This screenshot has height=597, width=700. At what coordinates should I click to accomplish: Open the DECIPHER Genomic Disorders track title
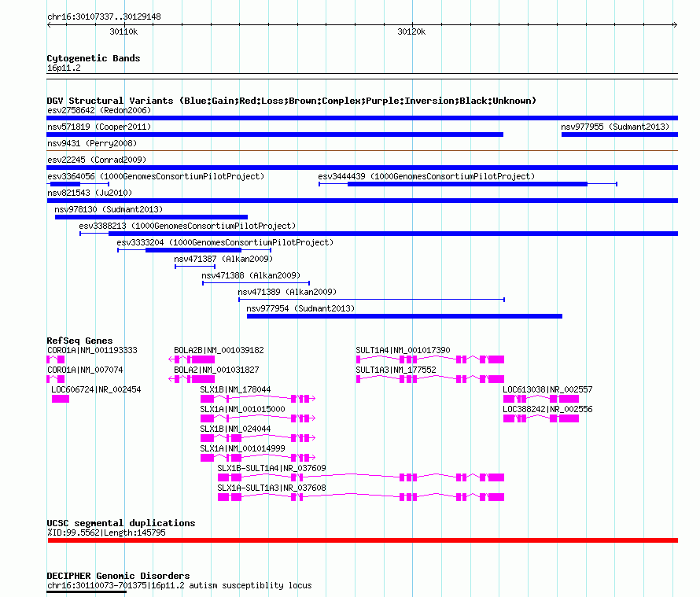pos(118,576)
